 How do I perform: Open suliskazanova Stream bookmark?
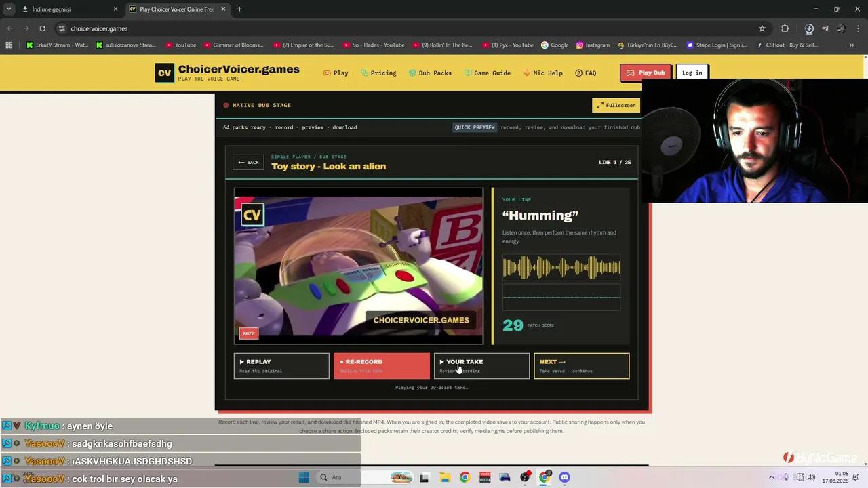125,45
